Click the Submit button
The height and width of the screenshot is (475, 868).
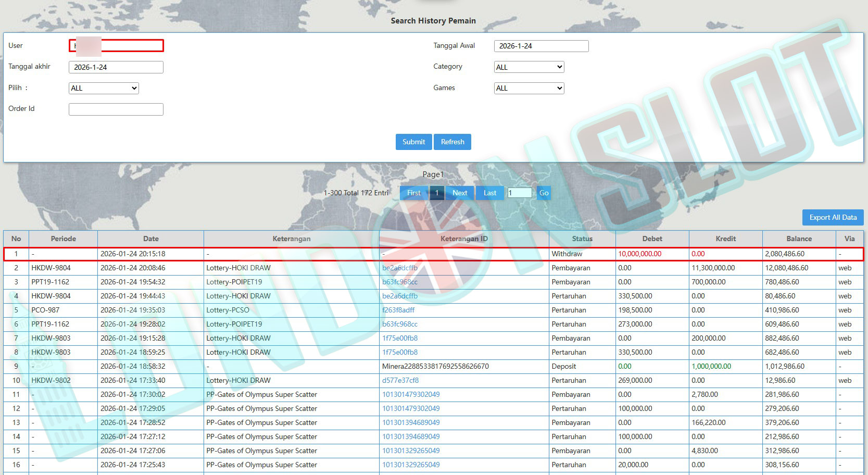pos(413,142)
